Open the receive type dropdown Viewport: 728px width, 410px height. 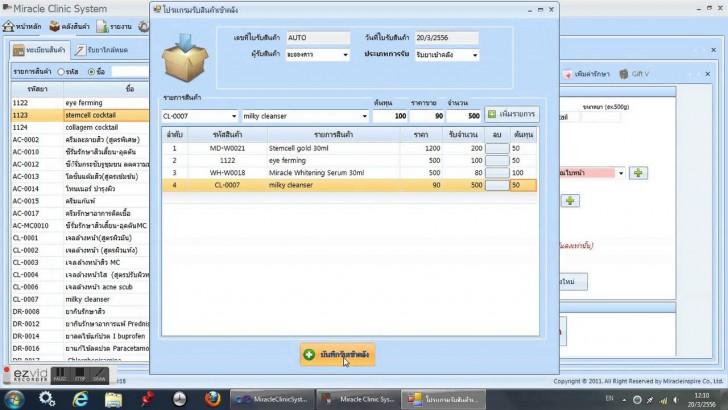[x=474, y=55]
